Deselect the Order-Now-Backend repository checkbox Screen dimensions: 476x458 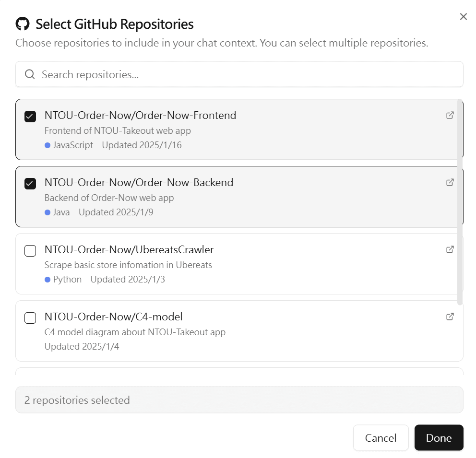30,183
